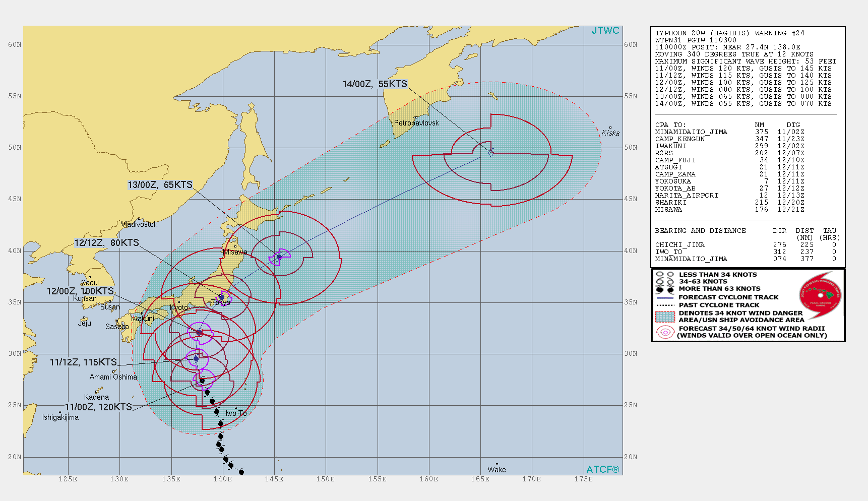Click the R2RS row in the CPA table

coord(729,153)
